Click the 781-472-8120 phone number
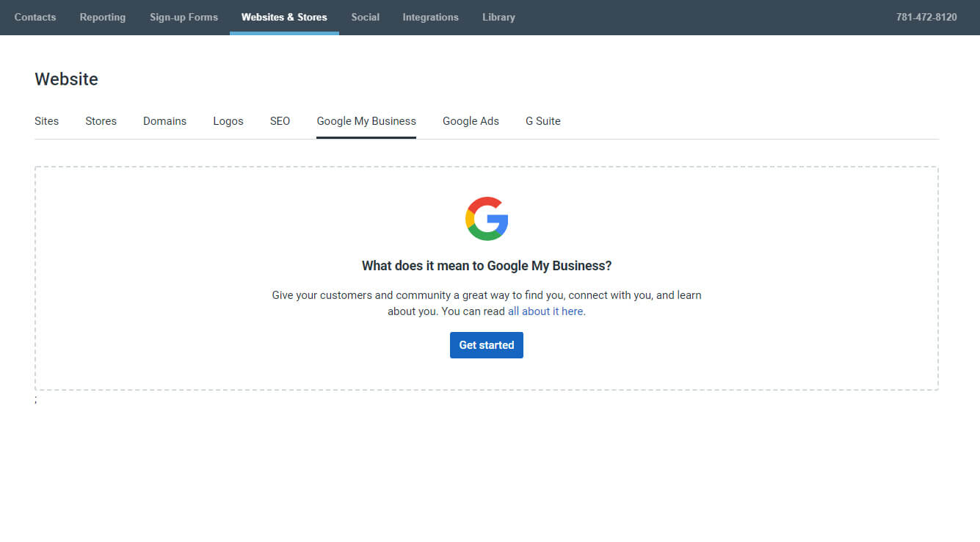 pyautogui.click(x=926, y=17)
